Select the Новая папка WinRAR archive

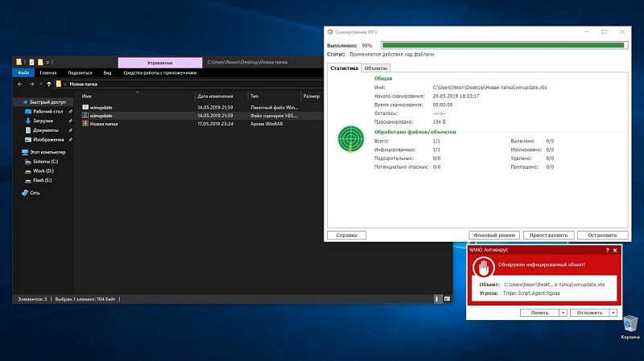tap(104, 124)
